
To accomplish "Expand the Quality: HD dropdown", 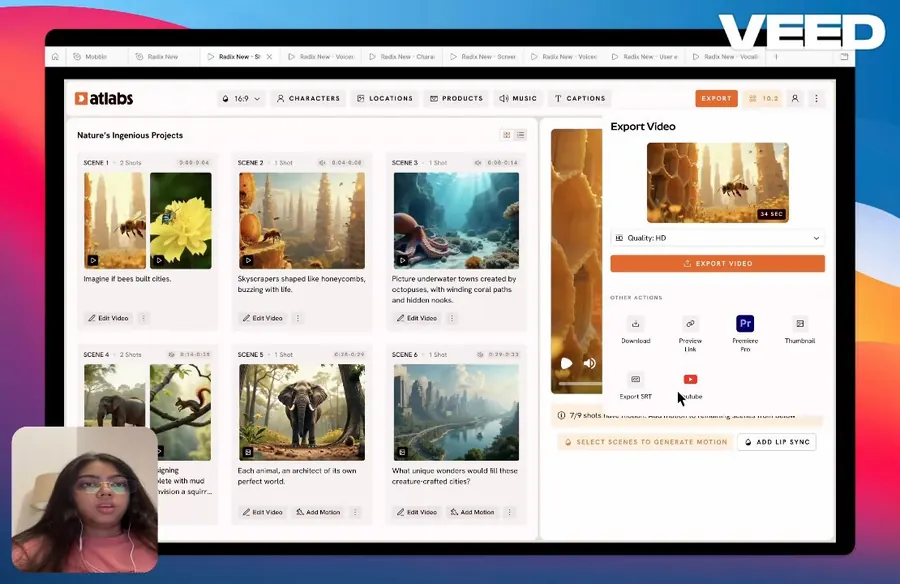I will [717, 238].
